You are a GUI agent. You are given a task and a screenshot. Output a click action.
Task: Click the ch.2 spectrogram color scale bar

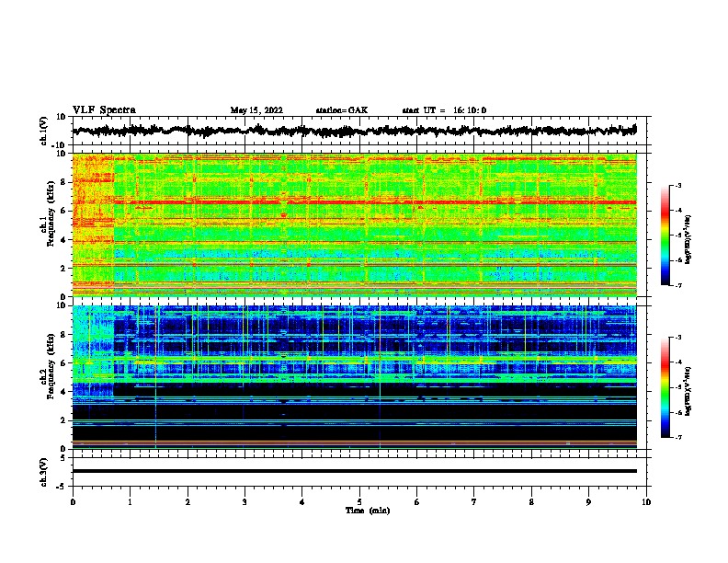[x=665, y=387]
